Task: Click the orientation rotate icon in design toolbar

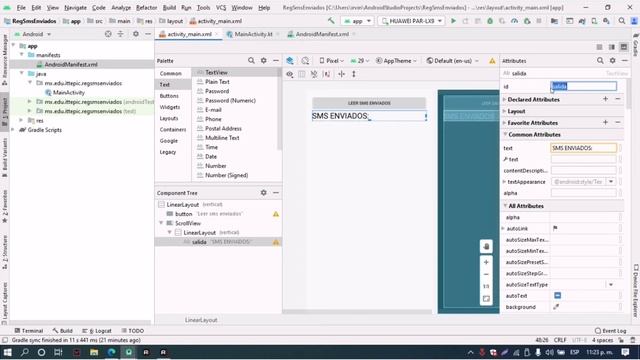Action: click(305, 61)
